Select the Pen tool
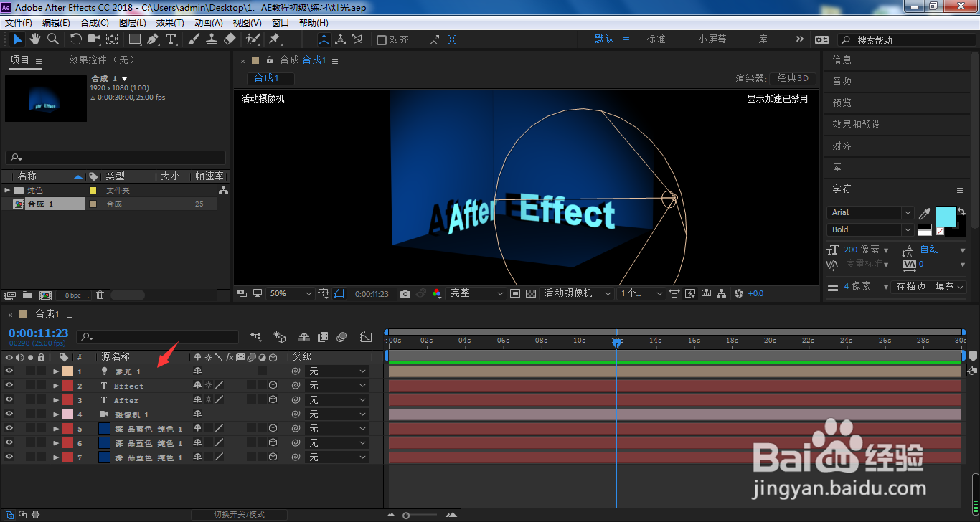The width and height of the screenshot is (980, 522). tap(154, 39)
